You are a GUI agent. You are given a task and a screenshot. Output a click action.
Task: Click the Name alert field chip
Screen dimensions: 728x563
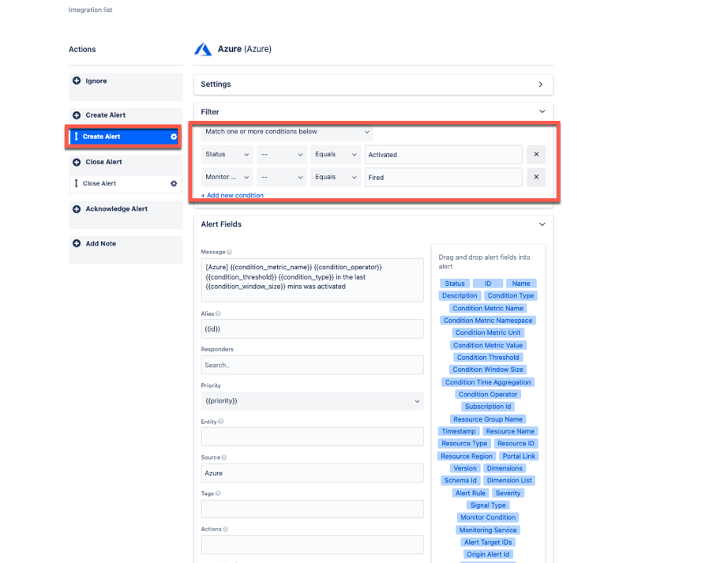[x=521, y=283]
